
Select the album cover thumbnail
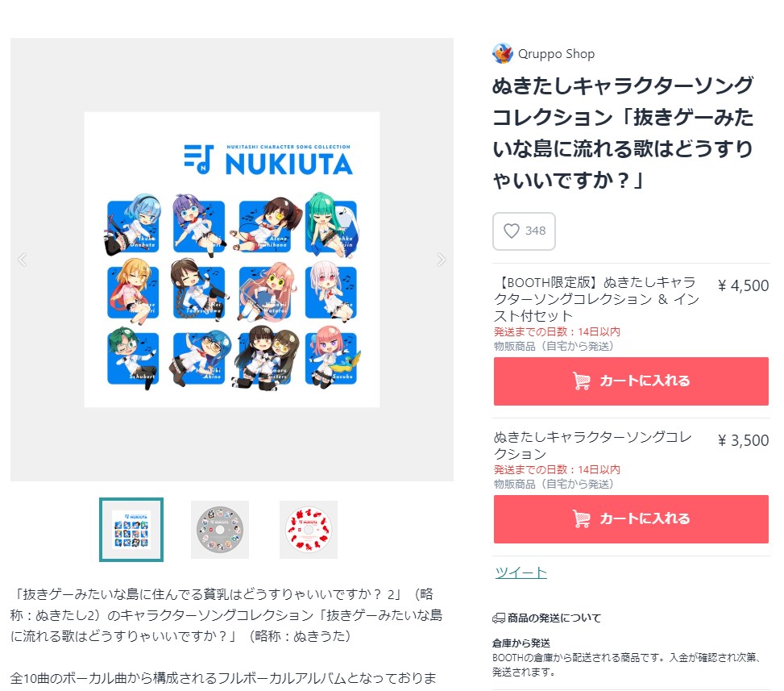[131, 530]
